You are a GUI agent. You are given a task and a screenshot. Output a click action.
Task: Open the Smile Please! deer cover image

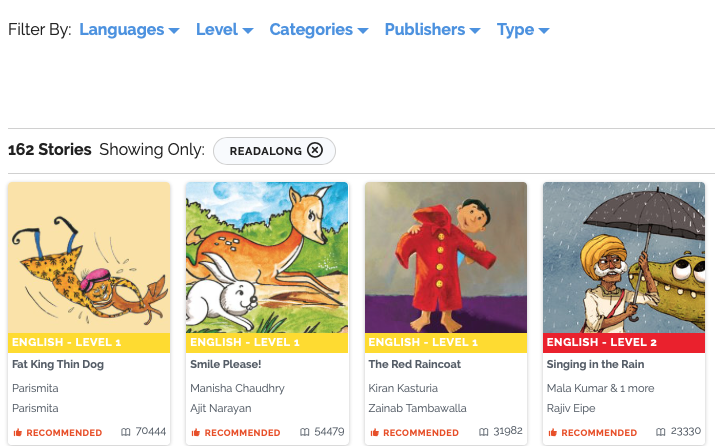tap(267, 257)
